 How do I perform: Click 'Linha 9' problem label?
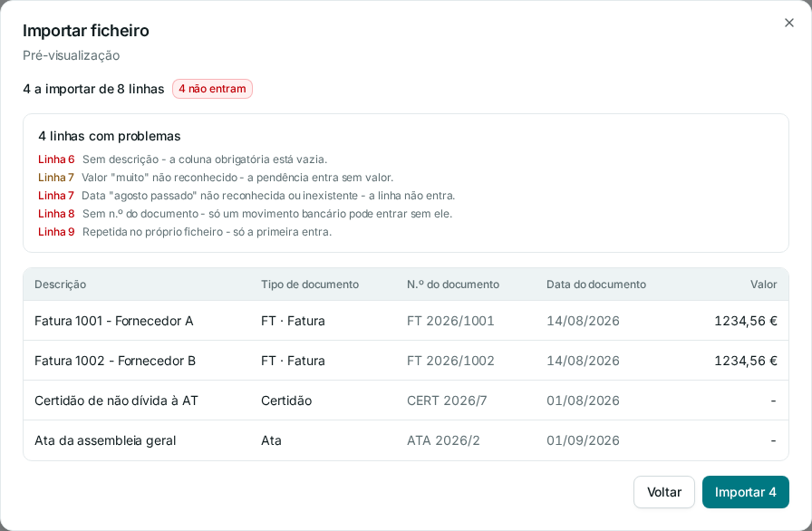[x=56, y=232]
